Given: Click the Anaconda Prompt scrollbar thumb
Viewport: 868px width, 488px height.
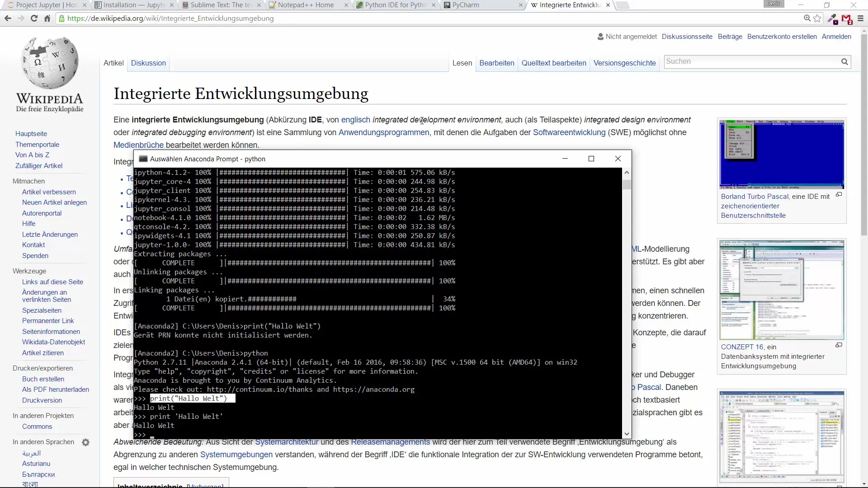Looking at the screenshot, I should pos(627,184).
